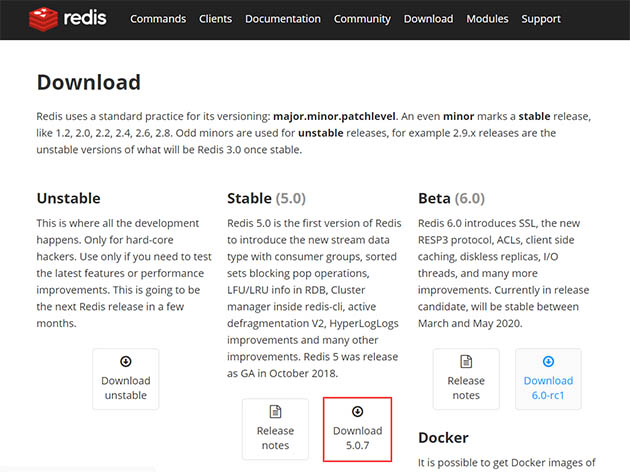Select the Docker section heading
Screen dimensions: 630x472
(x=443, y=437)
